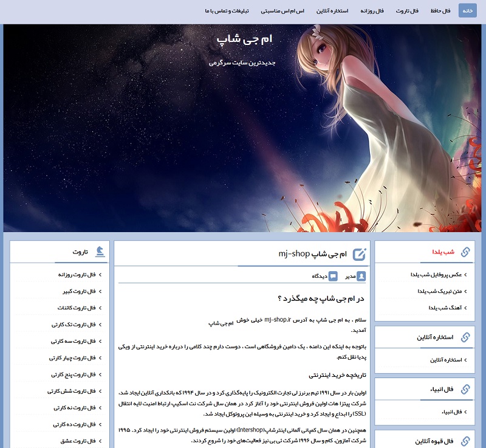Open فال تاروت شش کارتی link
486x448 pixels.
click(x=71, y=391)
